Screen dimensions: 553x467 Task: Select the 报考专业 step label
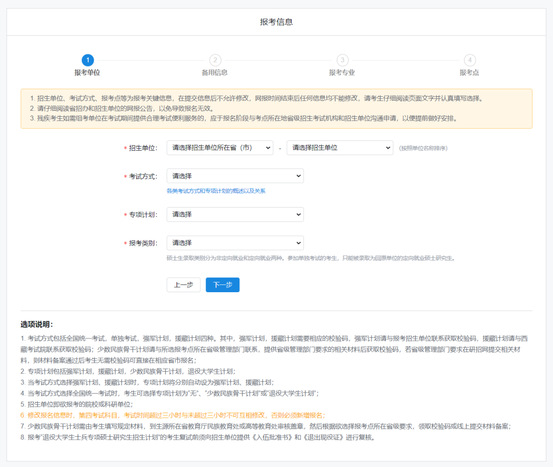coord(342,73)
